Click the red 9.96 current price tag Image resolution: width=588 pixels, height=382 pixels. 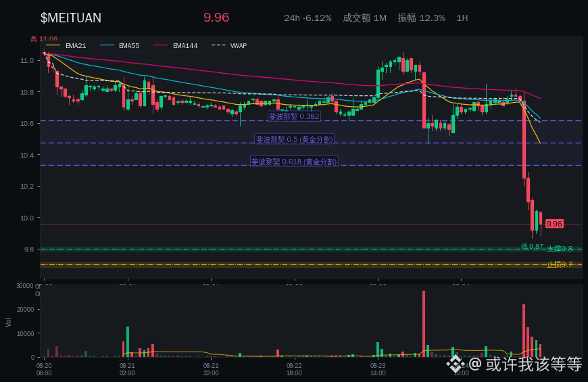pos(554,224)
